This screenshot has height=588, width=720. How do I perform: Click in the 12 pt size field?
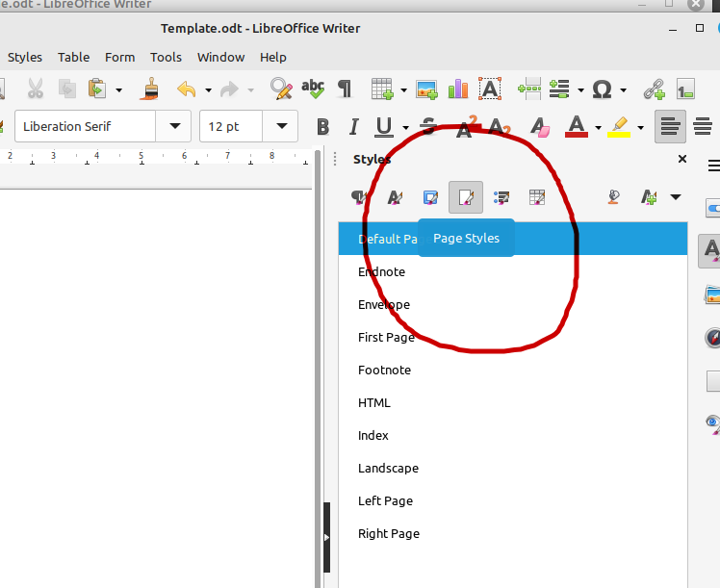(x=231, y=126)
